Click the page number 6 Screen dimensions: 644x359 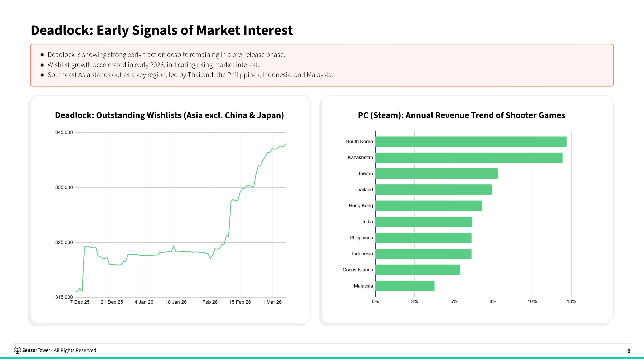point(629,351)
